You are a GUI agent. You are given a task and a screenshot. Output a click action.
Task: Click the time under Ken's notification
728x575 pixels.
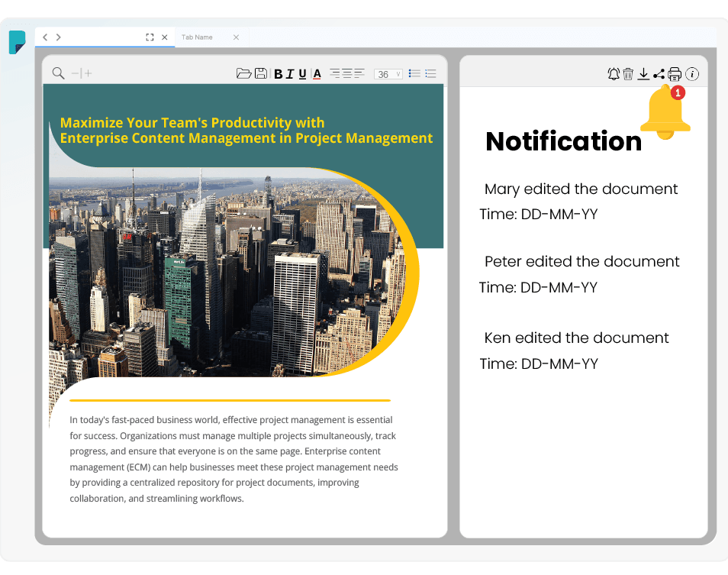click(x=539, y=363)
